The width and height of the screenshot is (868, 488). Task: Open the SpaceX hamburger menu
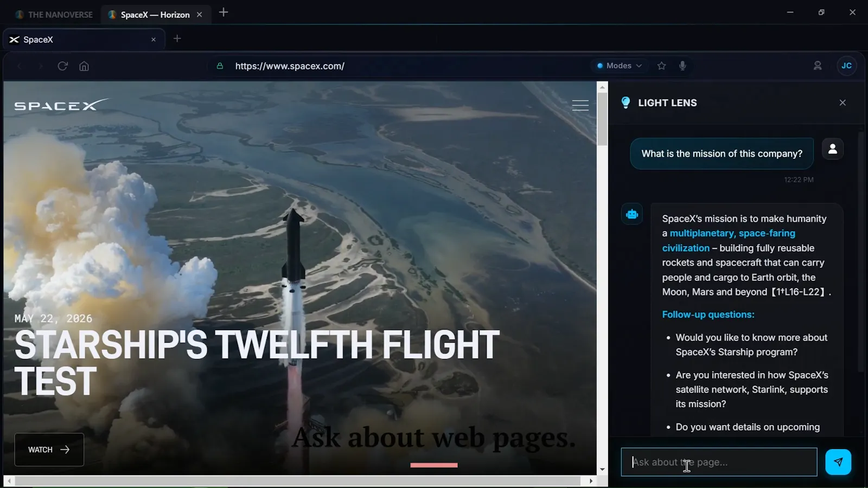pos(580,105)
